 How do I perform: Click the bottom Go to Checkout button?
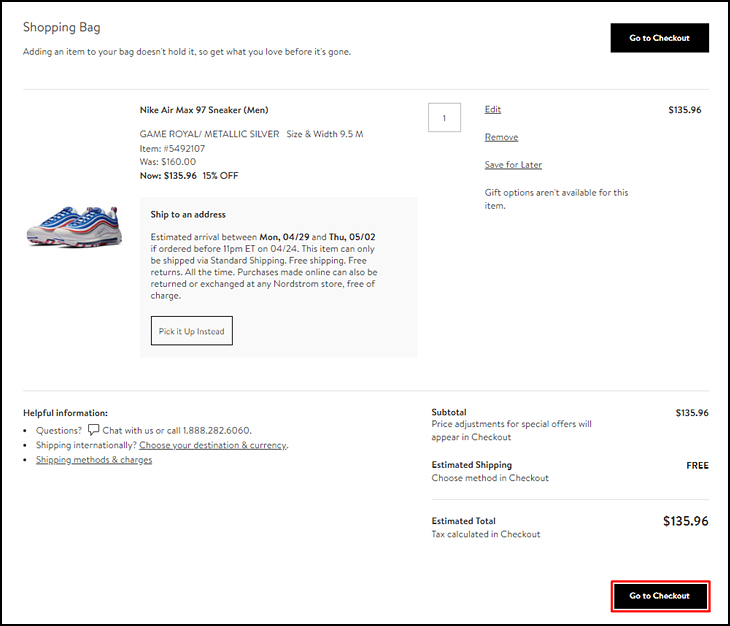click(660, 596)
